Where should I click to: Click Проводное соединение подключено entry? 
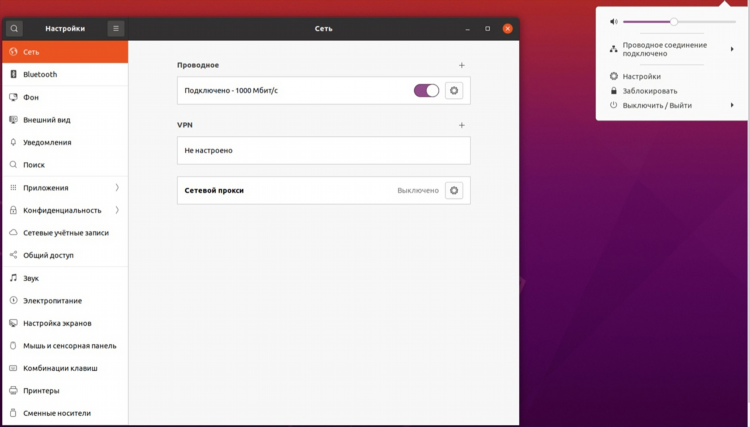point(672,49)
